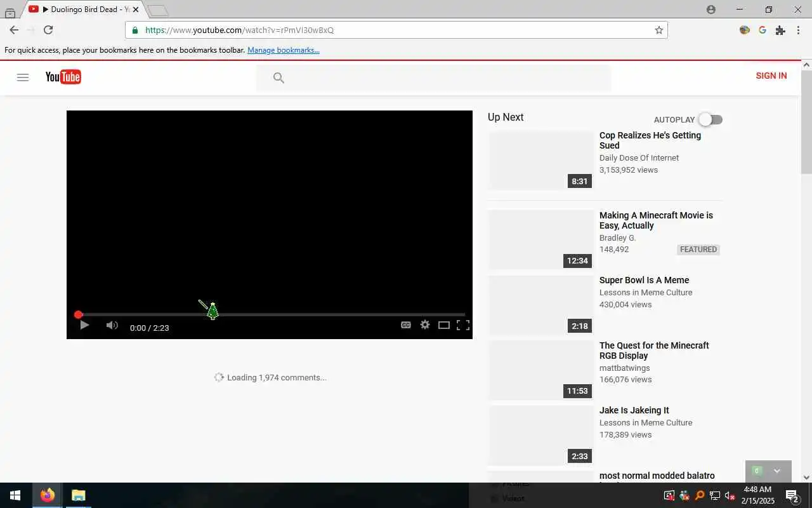Open the Windows notification center
The height and width of the screenshot is (508, 812).
pos(792,495)
